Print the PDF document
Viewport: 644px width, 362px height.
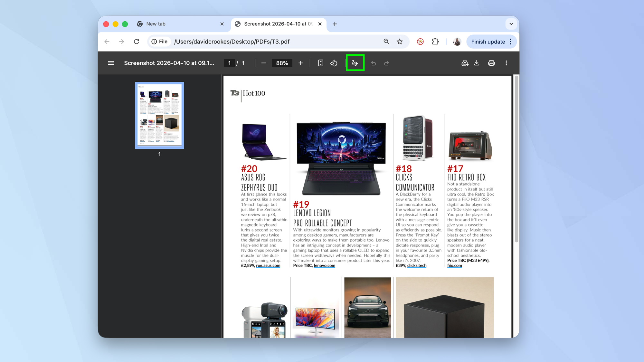tap(491, 63)
